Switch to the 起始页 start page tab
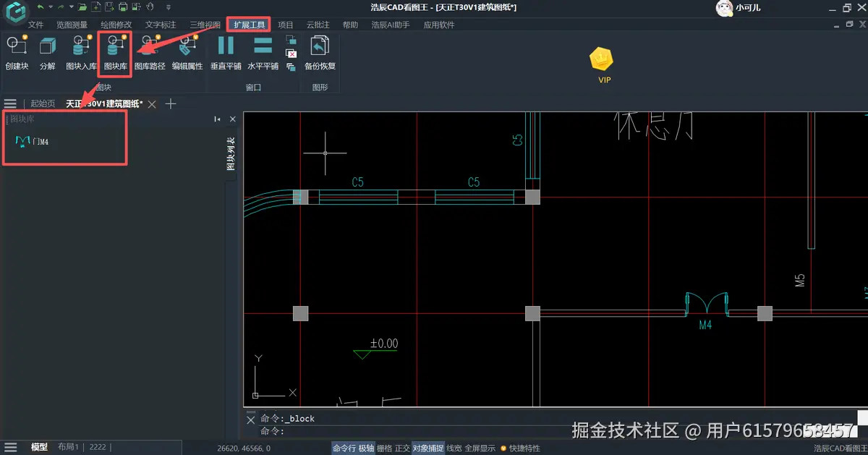Image resolution: width=868 pixels, height=455 pixels. click(43, 104)
